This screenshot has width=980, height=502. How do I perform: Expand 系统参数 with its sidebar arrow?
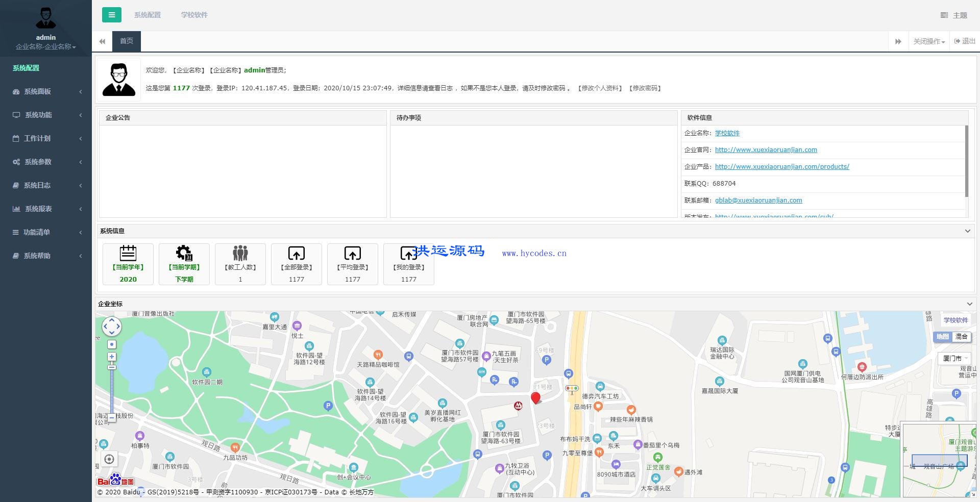pyautogui.click(x=81, y=162)
